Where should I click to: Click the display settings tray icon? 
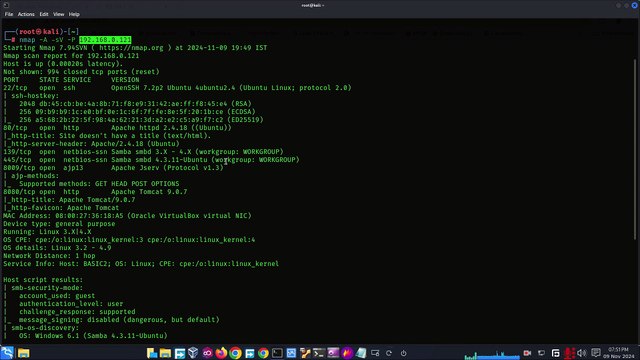pos(541,353)
